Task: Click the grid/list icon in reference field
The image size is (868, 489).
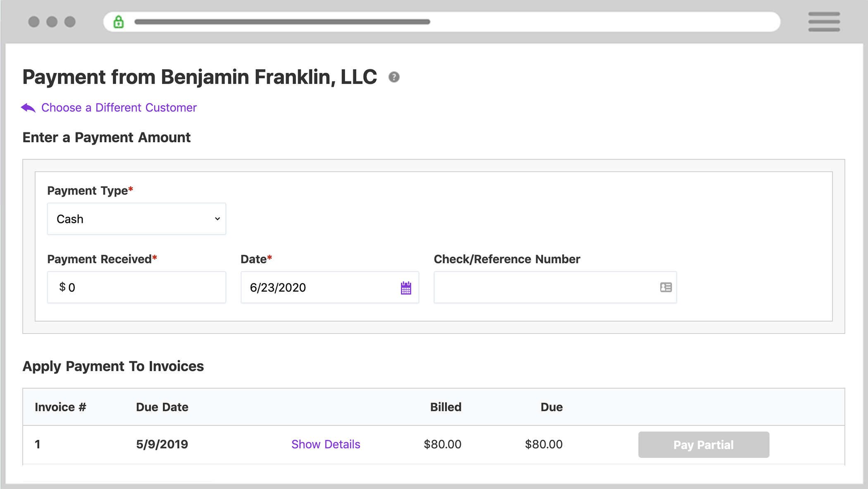Action: (x=666, y=287)
